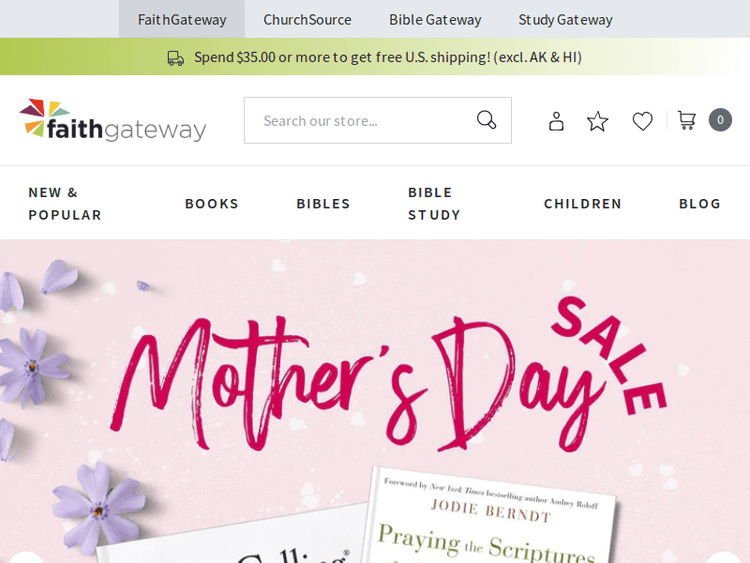Click the search magnifier icon

pos(486,120)
